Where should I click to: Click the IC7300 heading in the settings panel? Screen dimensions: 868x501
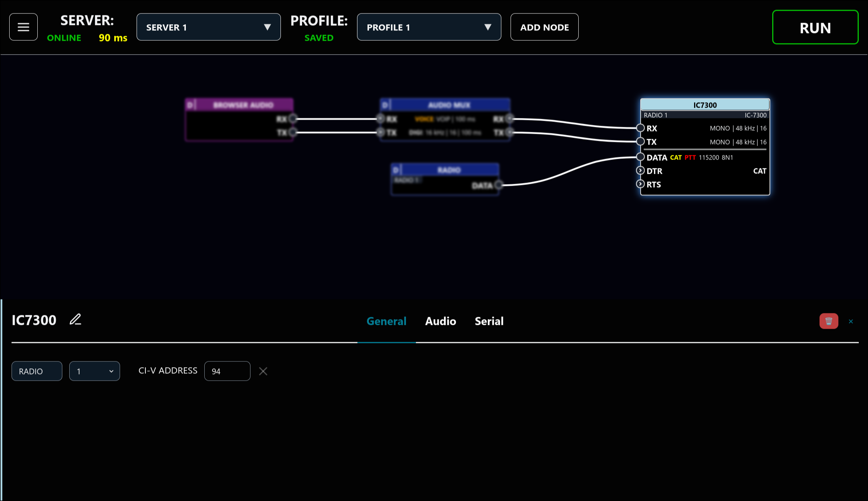coord(34,320)
